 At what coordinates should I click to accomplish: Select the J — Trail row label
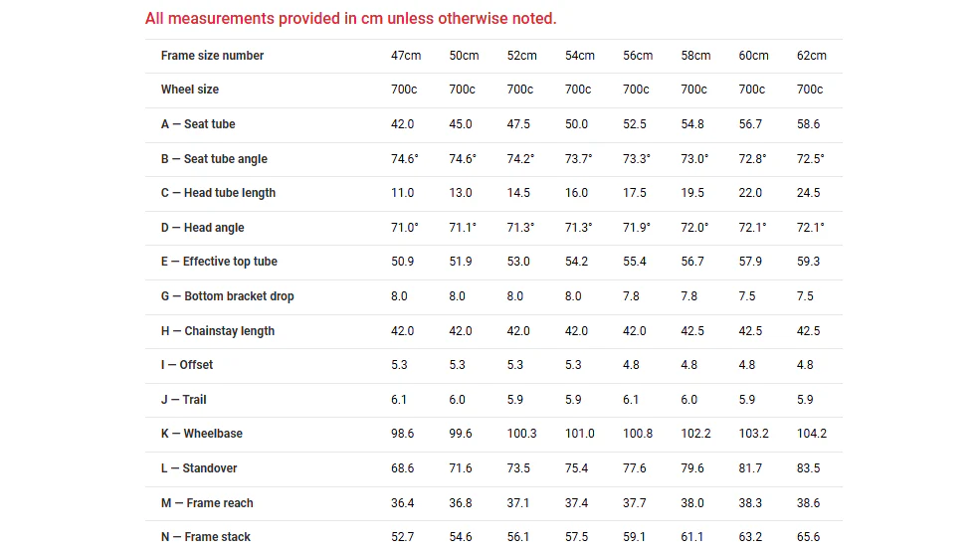click(x=184, y=400)
